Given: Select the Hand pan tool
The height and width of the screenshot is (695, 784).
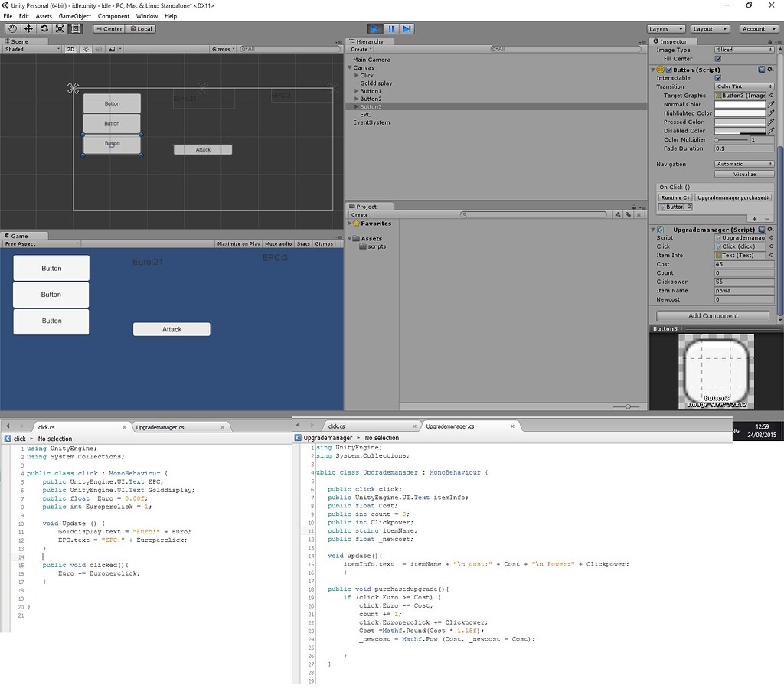Looking at the screenshot, I should (12, 28).
